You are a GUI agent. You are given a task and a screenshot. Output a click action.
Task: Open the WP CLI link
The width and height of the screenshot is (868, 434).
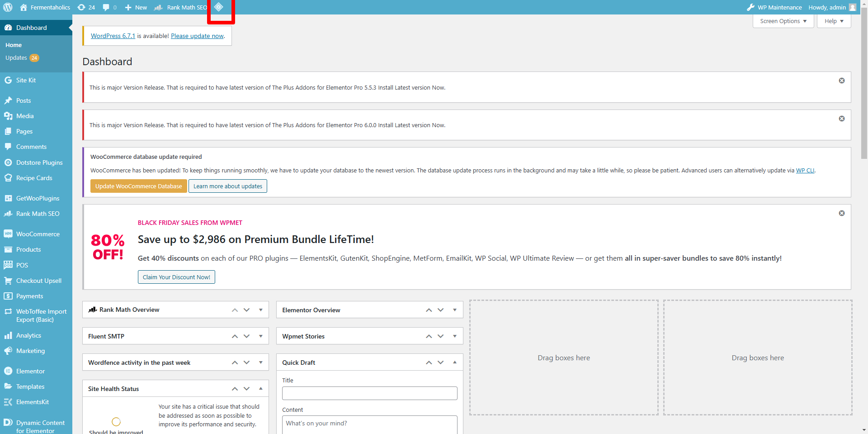(805, 171)
